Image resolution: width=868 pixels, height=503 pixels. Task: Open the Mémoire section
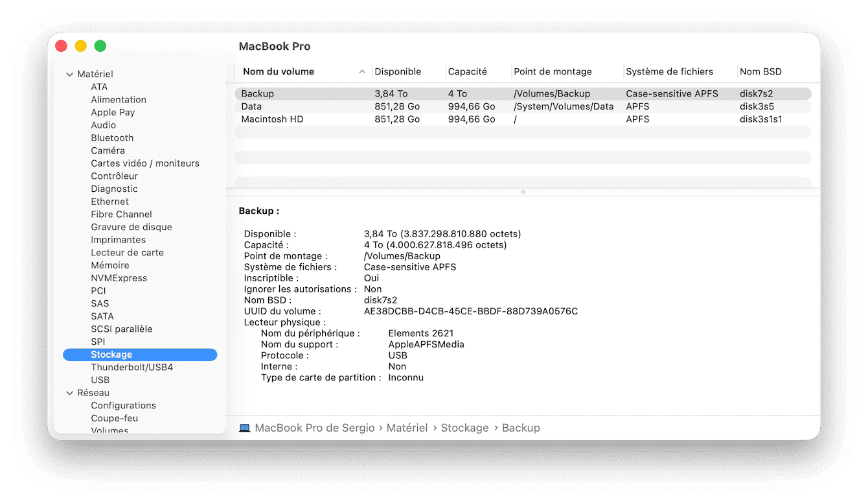109,265
